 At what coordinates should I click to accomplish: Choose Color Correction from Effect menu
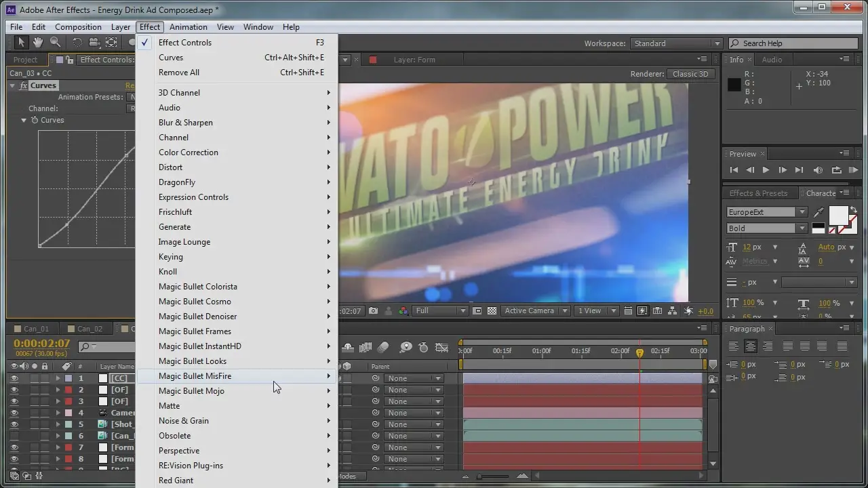click(x=189, y=152)
